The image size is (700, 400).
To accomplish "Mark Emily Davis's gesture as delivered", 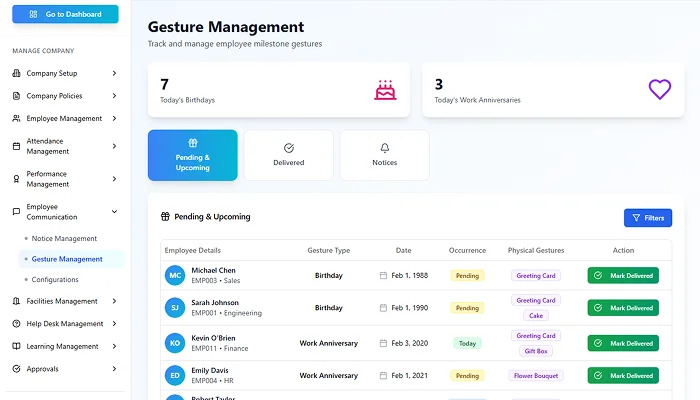I will coord(623,376).
